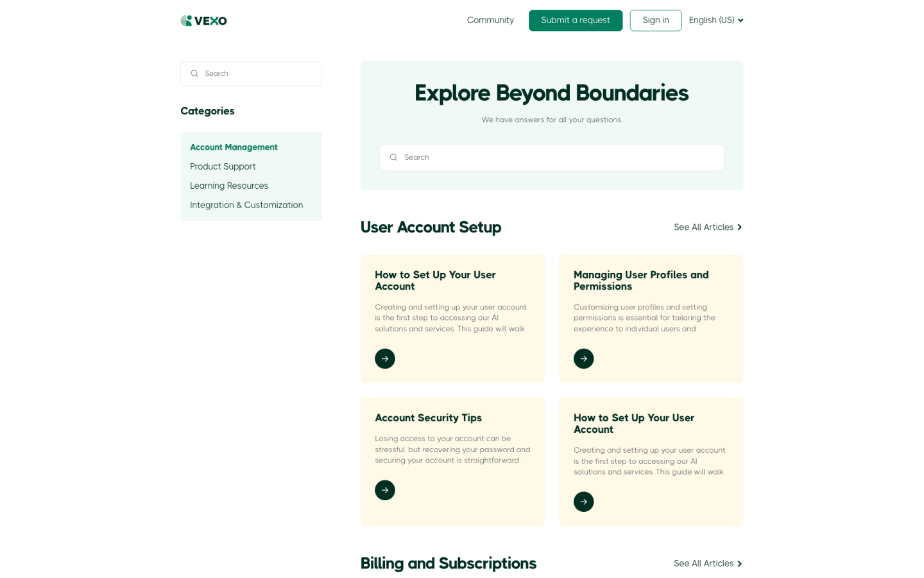Click the Sign in button
This screenshot has height=578, width=924.
pos(655,21)
